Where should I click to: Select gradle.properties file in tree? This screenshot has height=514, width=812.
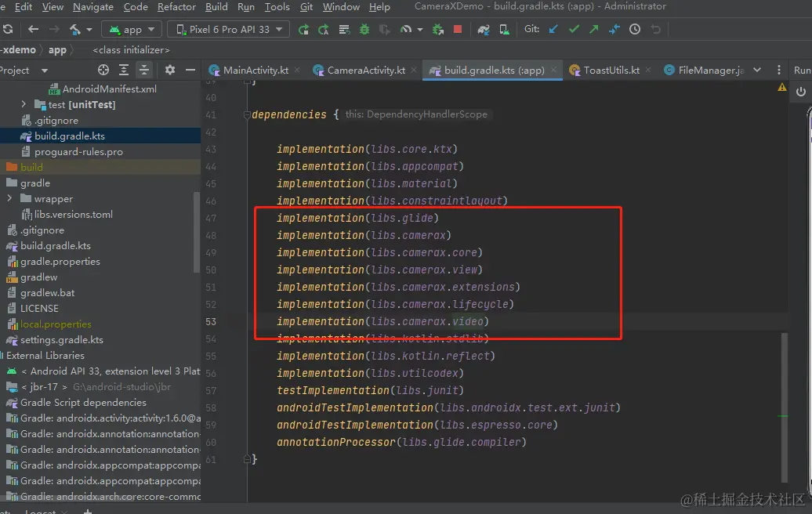click(x=60, y=262)
